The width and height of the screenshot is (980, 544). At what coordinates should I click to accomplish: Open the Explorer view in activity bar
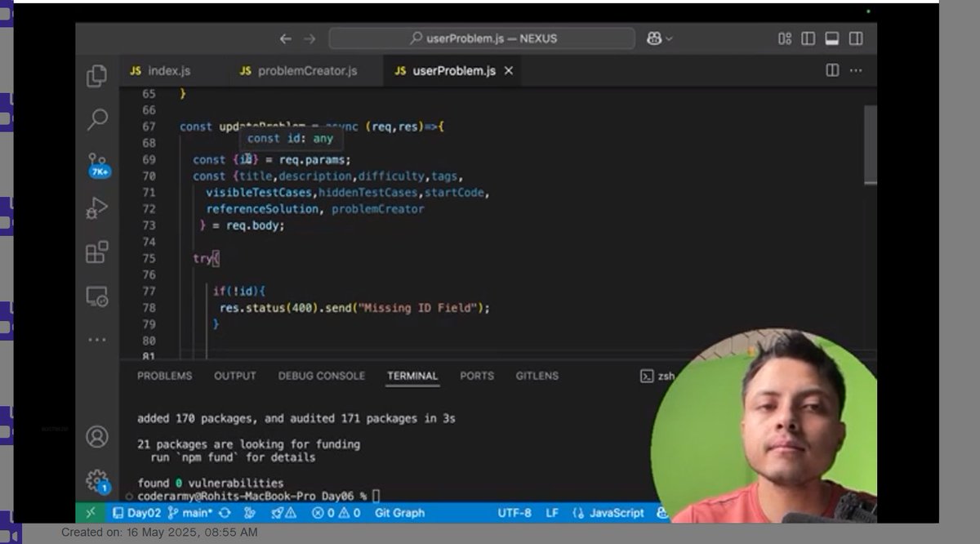click(97, 76)
